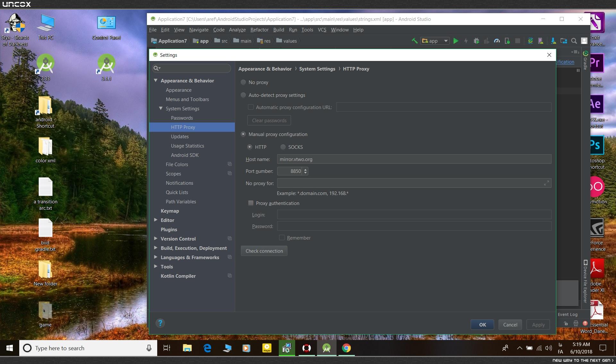
Task: Open Google Chrome from the taskbar
Action: pos(346,348)
